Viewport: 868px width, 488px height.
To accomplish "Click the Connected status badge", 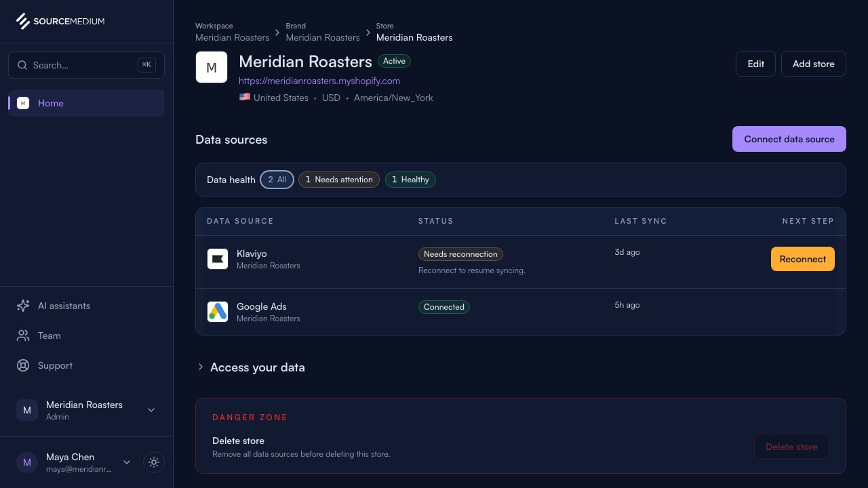I will click(x=444, y=307).
